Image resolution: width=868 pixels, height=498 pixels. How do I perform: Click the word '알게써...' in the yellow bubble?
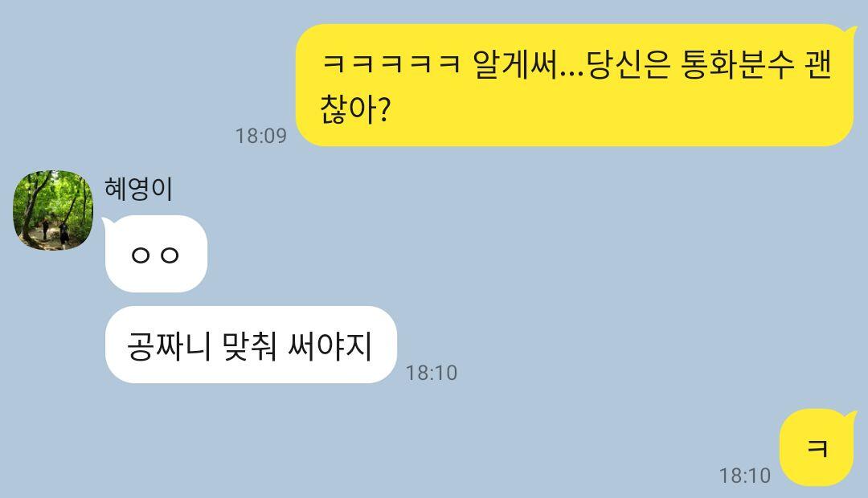[527, 65]
